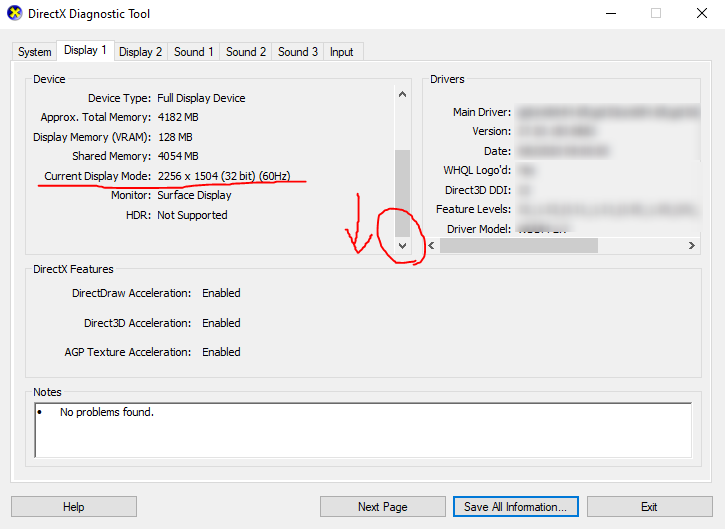Switch to the Sound 3 tab
This screenshot has width=725, height=529.
coord(298,52)
